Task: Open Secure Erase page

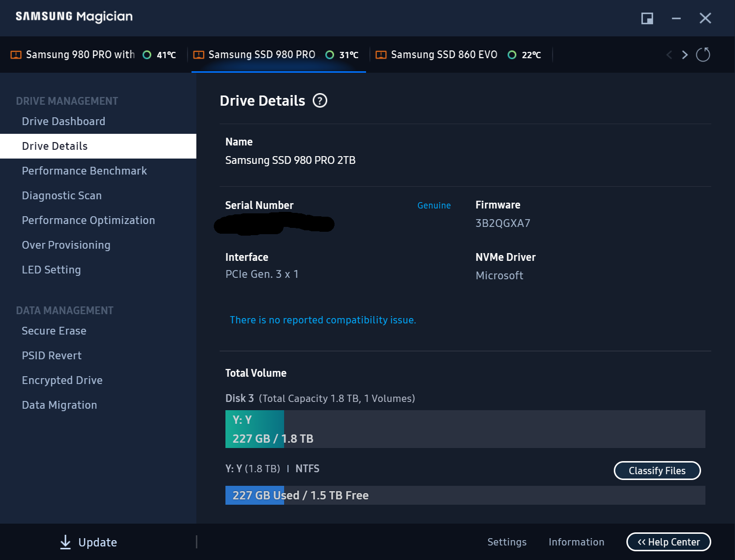Action: coord(98,331)
